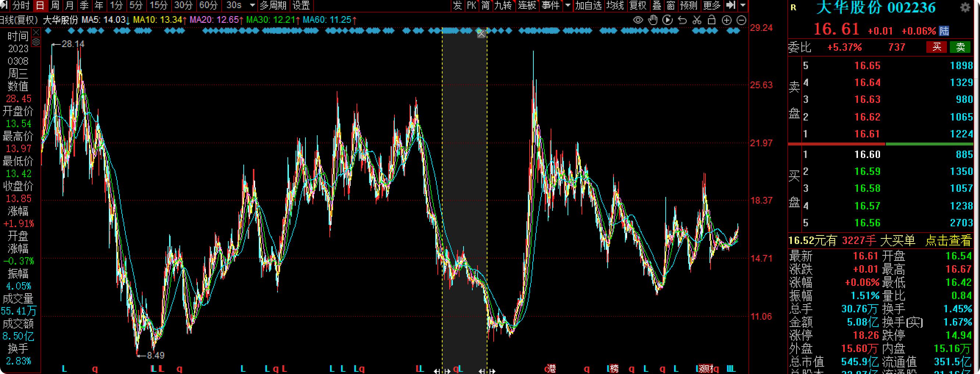Switch to the 30分 chart period
980x374 pixels.
pos(183,5)
